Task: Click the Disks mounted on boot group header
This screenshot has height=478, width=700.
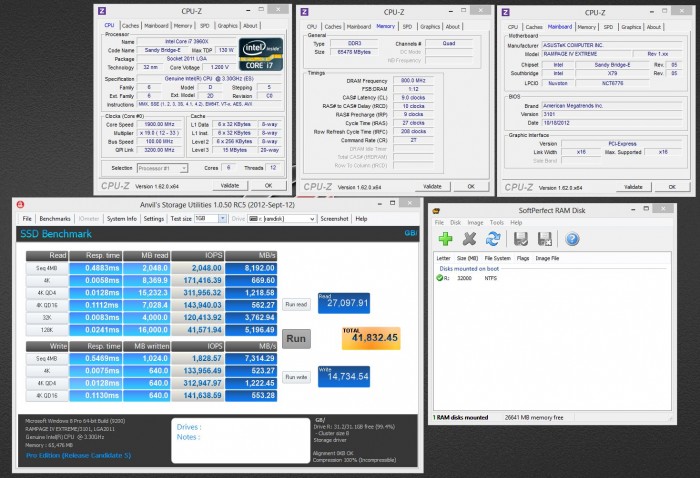Action: pos(469,269)
